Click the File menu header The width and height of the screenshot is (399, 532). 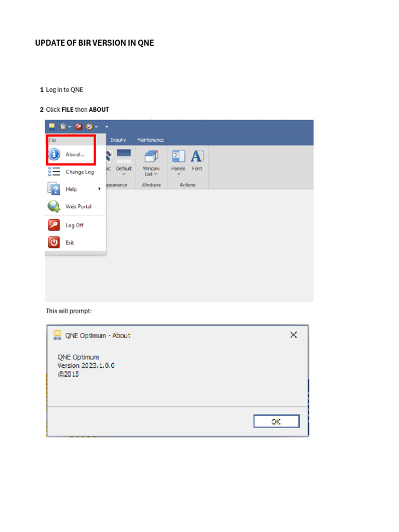52,140
